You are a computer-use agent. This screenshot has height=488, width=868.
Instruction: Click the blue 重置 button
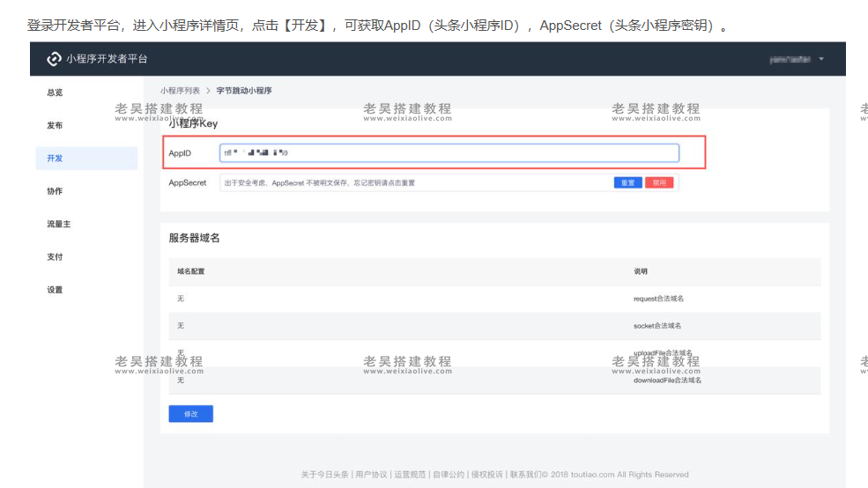pos(627,182)
